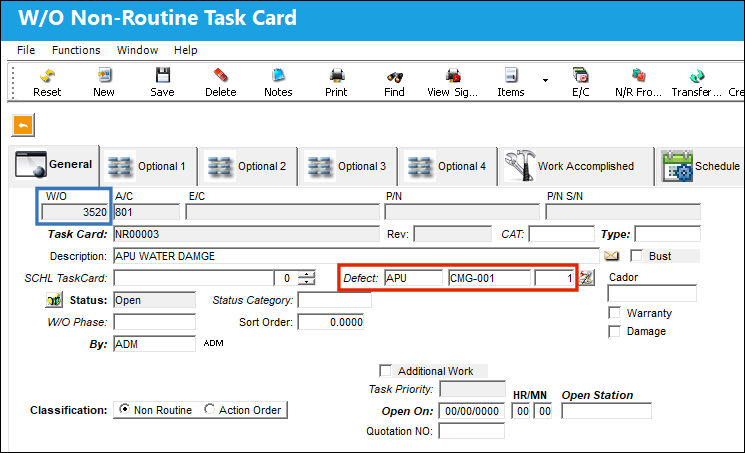Click the Quotation NO field
Image resolution: width=745 pixels, height=453 pixels.
(x=471, y=431)
